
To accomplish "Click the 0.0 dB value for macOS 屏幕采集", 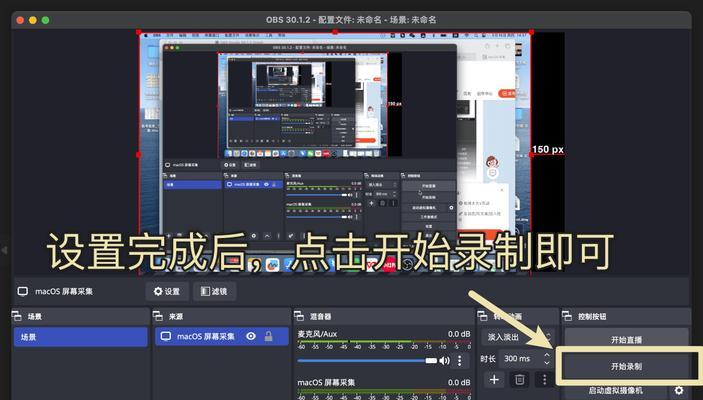I will click(459, 383).
